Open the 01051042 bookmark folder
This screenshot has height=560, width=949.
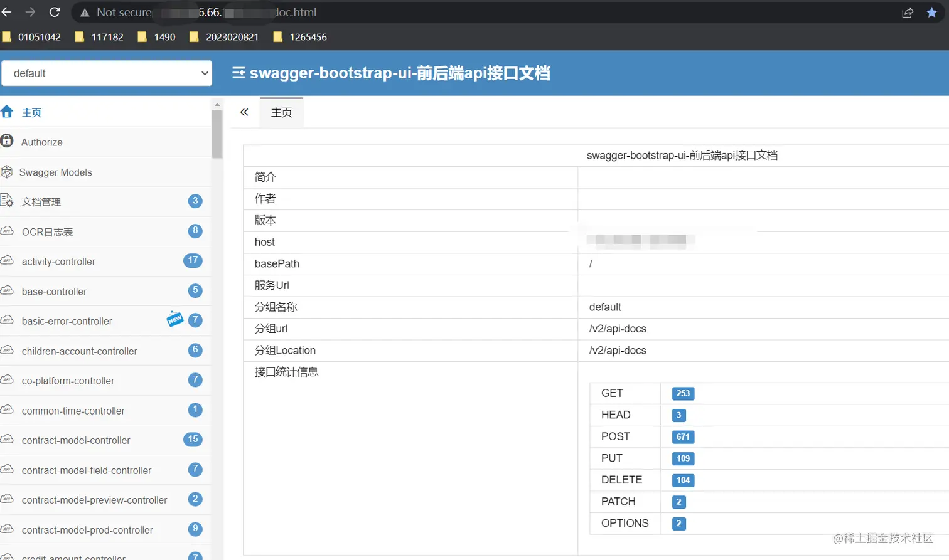[31, 37]
